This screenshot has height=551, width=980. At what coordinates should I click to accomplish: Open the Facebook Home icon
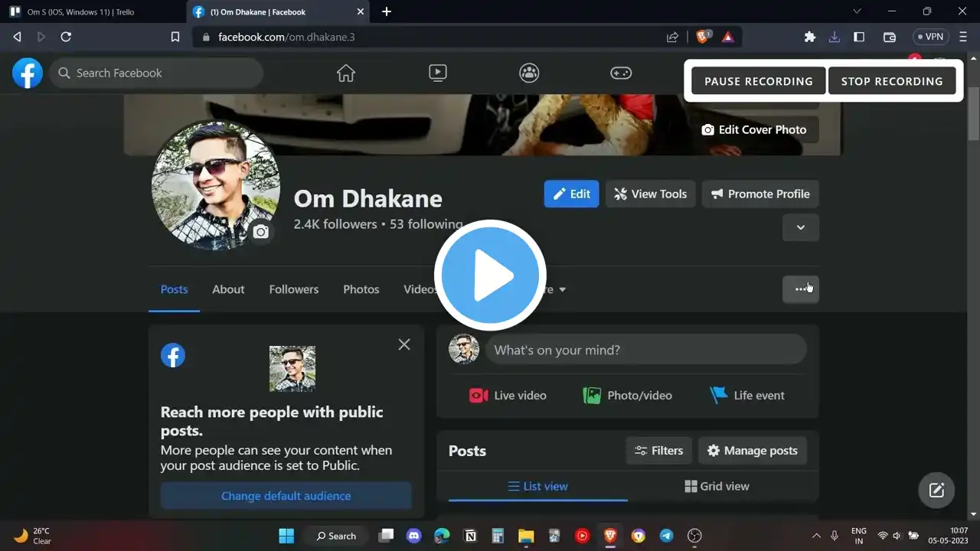[x=346, y=73]
